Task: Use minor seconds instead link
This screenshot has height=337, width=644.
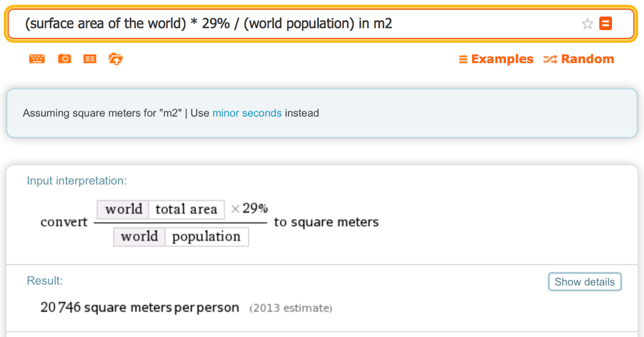Action: point(247,113)
